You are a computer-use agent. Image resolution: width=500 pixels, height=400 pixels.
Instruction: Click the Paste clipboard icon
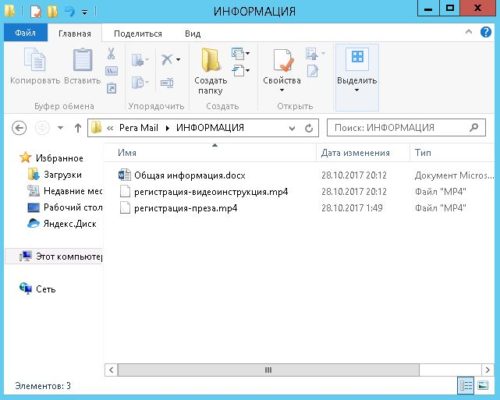point(82,60)
